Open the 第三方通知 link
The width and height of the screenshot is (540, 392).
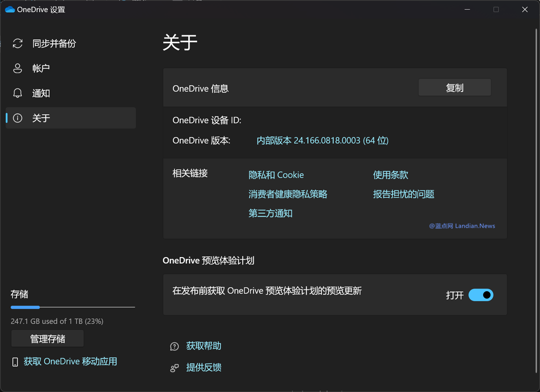coord(270,214)
